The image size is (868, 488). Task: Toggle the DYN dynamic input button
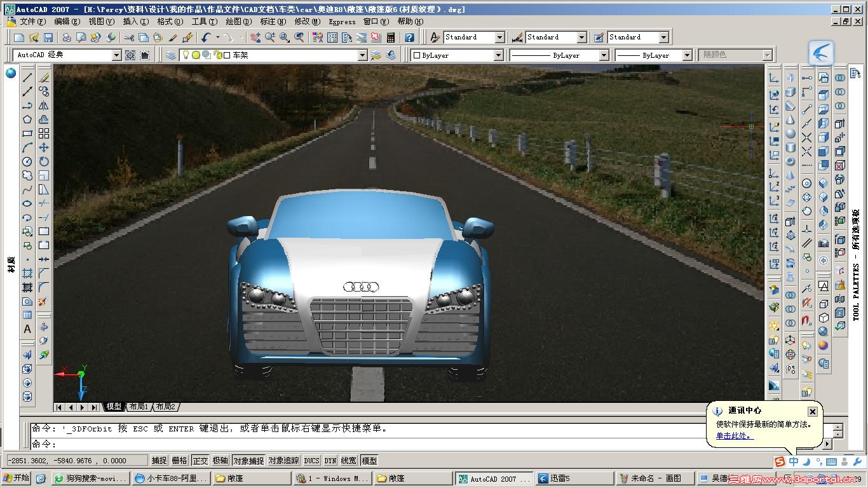(x=330, y=461)
